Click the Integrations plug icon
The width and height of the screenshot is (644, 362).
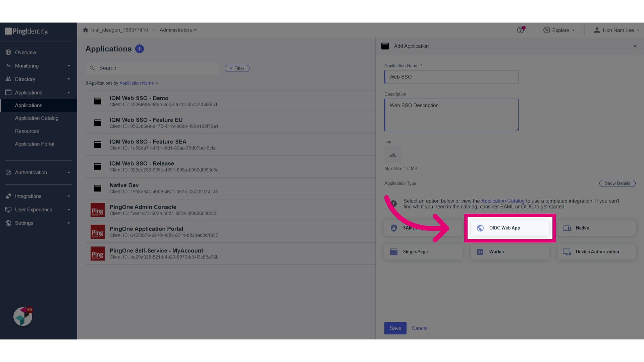coord(8,196)
